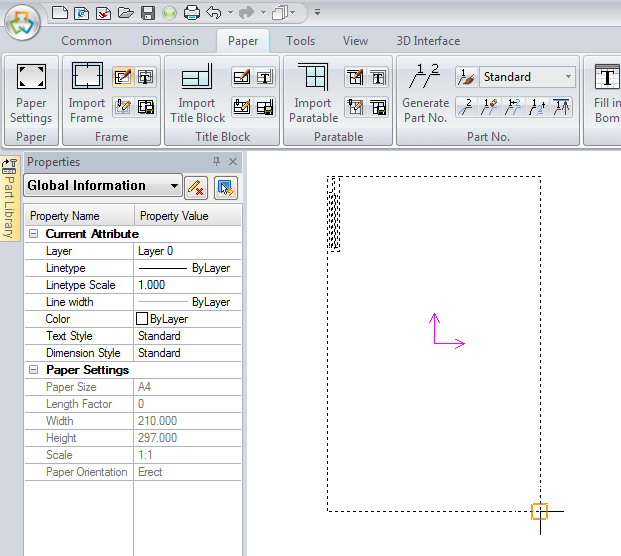Click Import Title Block tool

[x=197, y=93]
